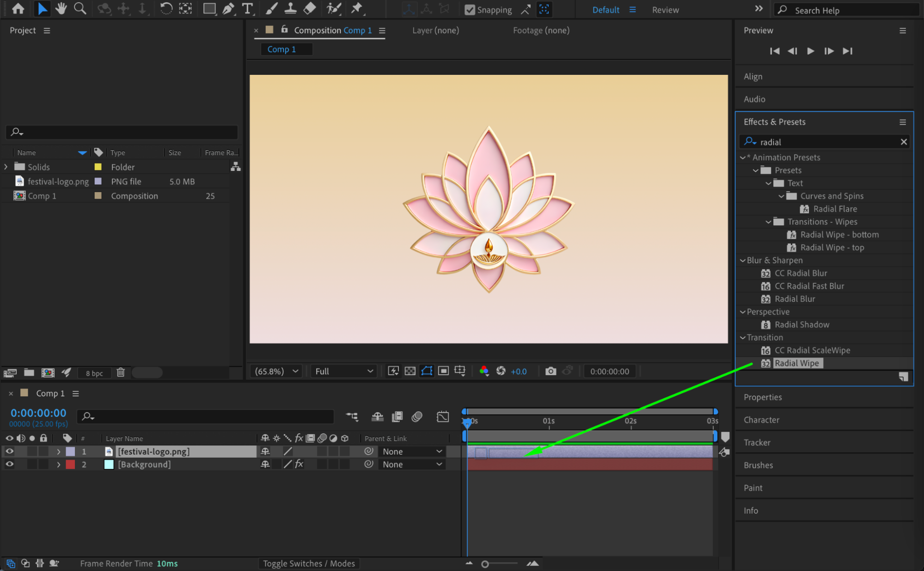The width and height of the screenshot is (924, 571).
Task: Clear the radial search with X
Action: 903,142
